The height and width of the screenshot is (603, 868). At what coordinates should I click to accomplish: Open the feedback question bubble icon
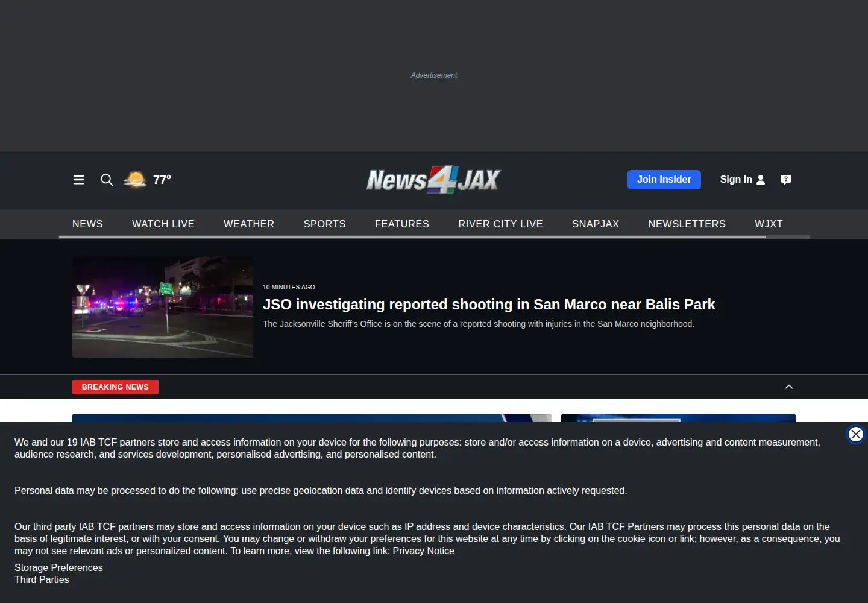[x=786, y=180]
